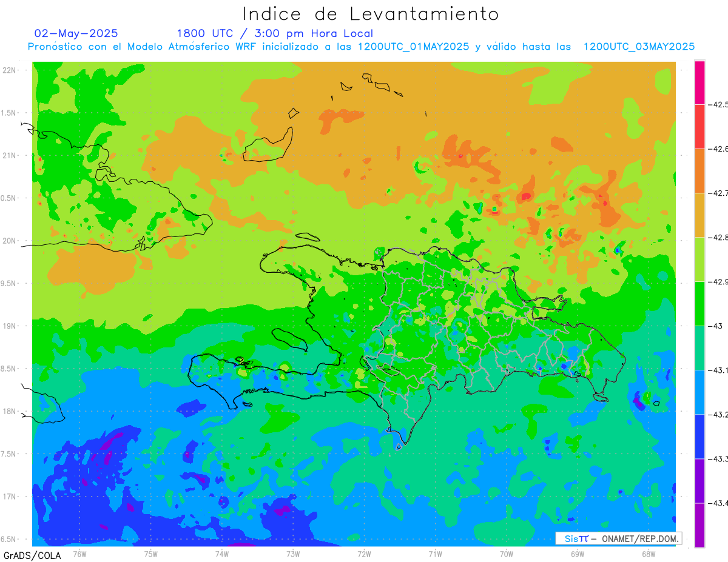Screen dimensions: 728x562
Task: Click the '-43' colorbar value
Action: coord(716,326)
